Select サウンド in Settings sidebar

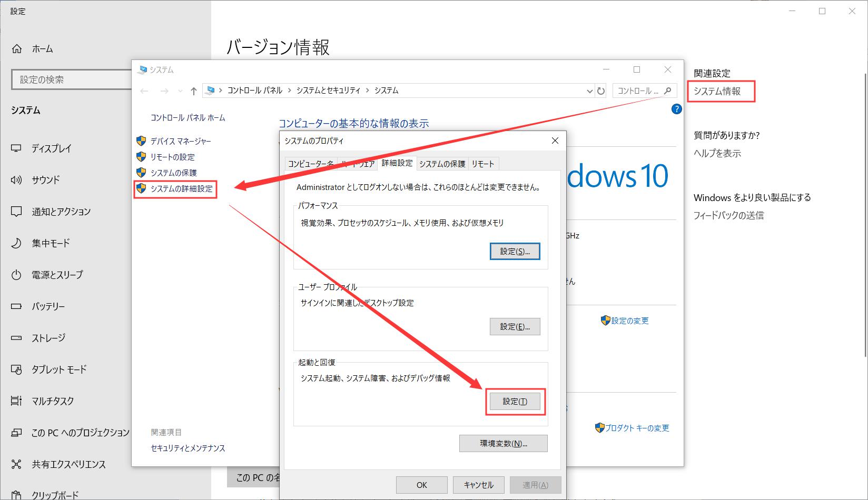pos(46,180)
